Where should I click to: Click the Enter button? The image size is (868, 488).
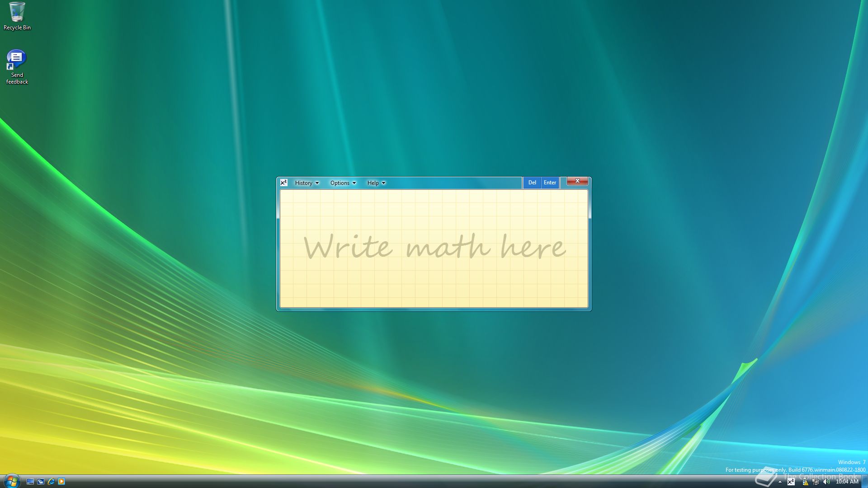point(550,183)
